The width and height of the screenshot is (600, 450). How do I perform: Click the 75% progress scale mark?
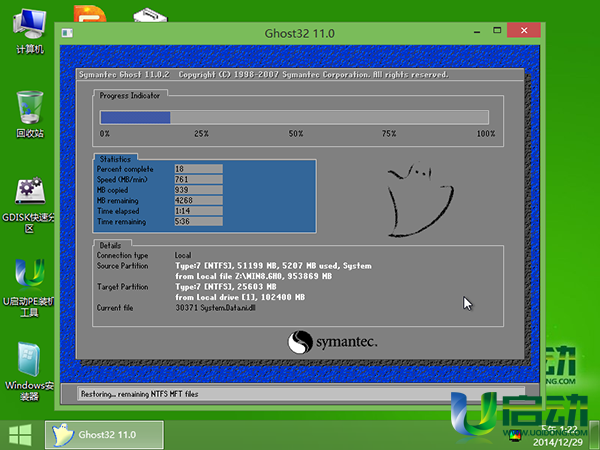389,134
